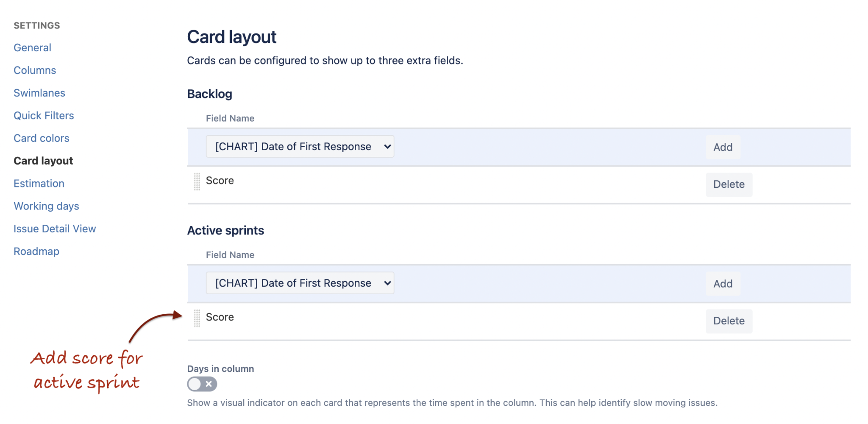Go to Working days settings
This screenshot has width=868, height=424.
point(46,206)
